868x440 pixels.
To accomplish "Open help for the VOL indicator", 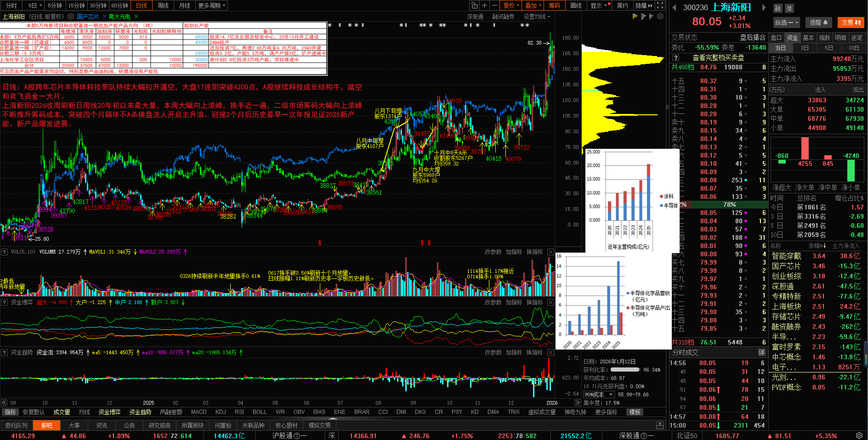I will coord(4,252).
